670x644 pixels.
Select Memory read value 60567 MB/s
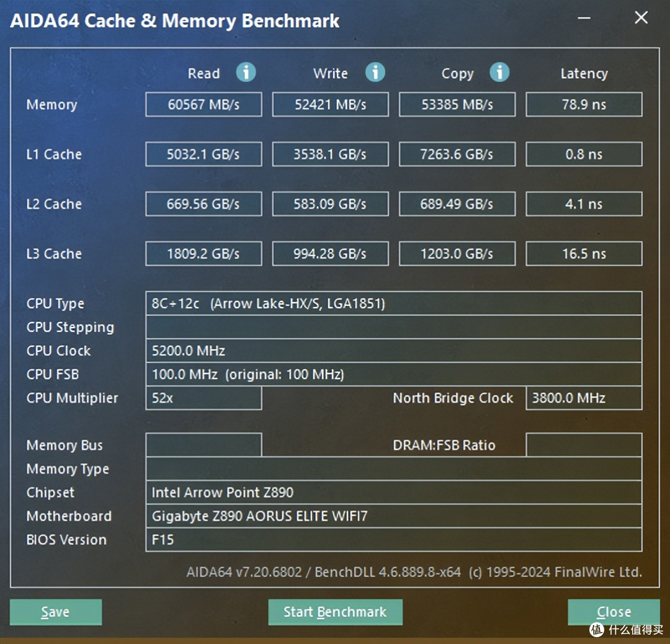click(203, 104)
